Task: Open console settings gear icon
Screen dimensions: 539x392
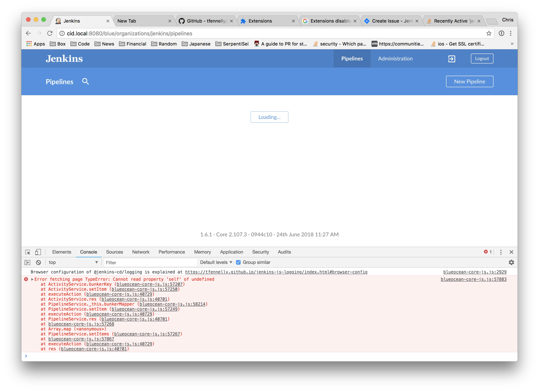Action: [511, 263]
